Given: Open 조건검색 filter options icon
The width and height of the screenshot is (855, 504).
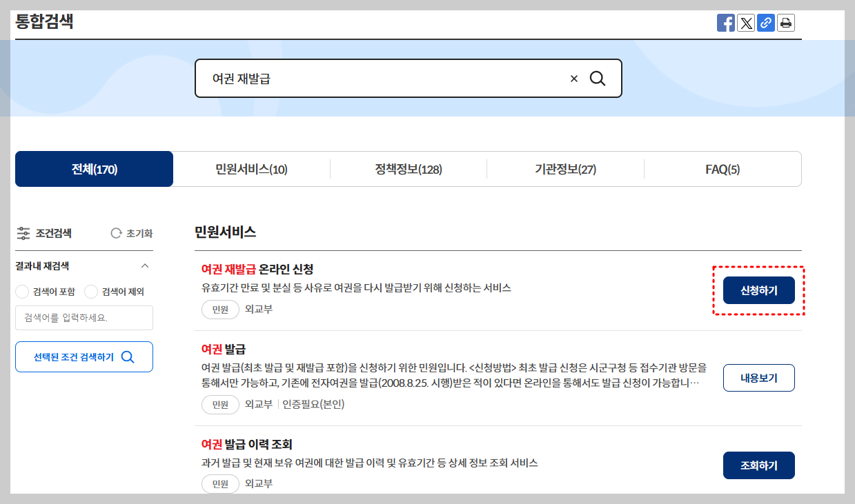Looking at the screenshot, I should pos(23,233).
